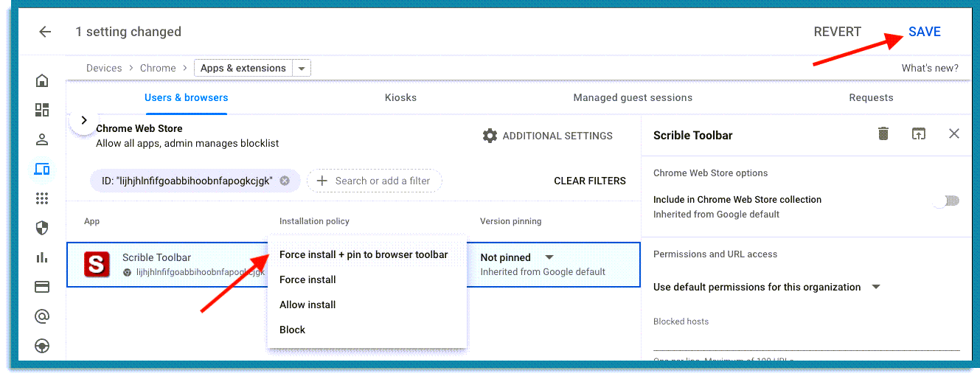Choose Force install + pin to browser toolbar
This screenshot has width=980, height=379.
tap(364, 254)
